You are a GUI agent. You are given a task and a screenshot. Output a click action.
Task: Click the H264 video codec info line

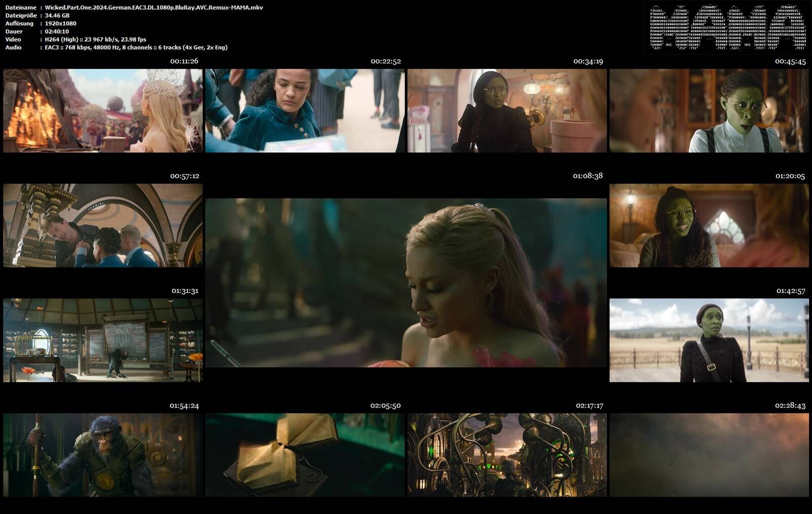95,39
